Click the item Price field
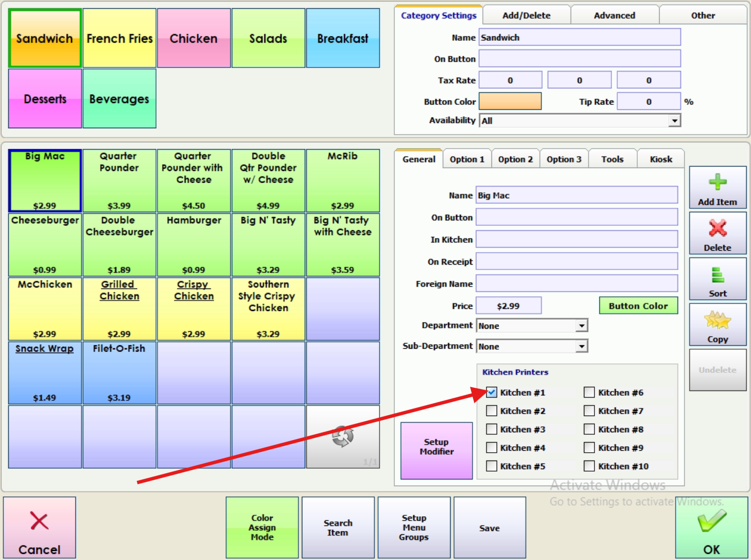This screenshot has width=751, height=560. click(x=508, y=306)
